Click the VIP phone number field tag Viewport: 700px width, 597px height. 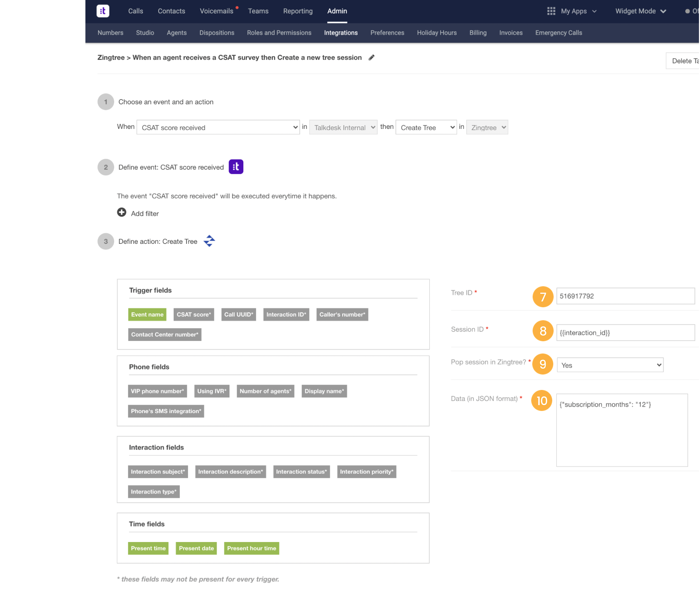pyautogui.click(x=157, y=391)
